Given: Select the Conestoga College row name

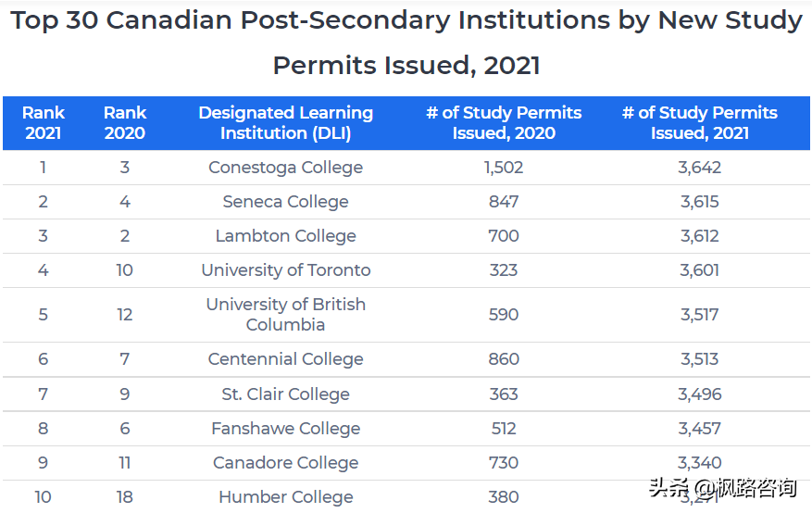Looking at the screenshot, I should coord(285,168).
